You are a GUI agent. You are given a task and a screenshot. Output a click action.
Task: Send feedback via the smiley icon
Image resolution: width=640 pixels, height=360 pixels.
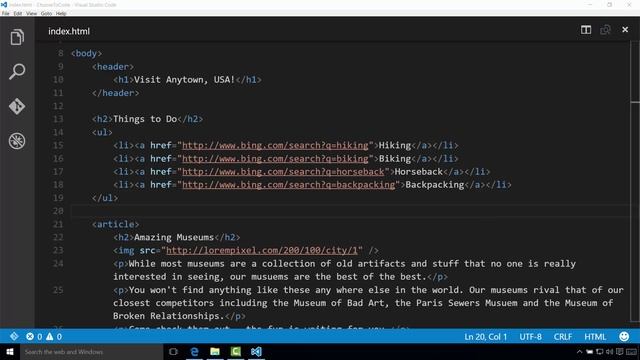[x=624, y=336]
